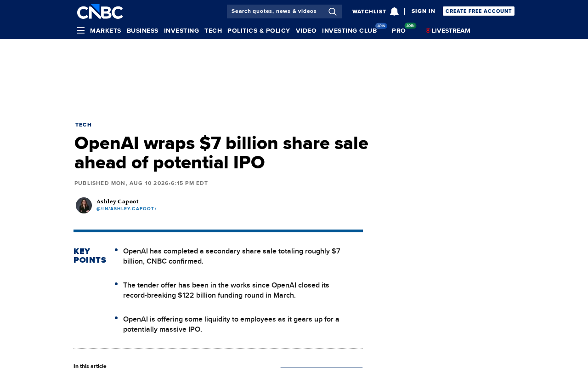This screenshot has width=588, height=368.
Task: Open Politics & Policy menu
Action: coord(259,30)
